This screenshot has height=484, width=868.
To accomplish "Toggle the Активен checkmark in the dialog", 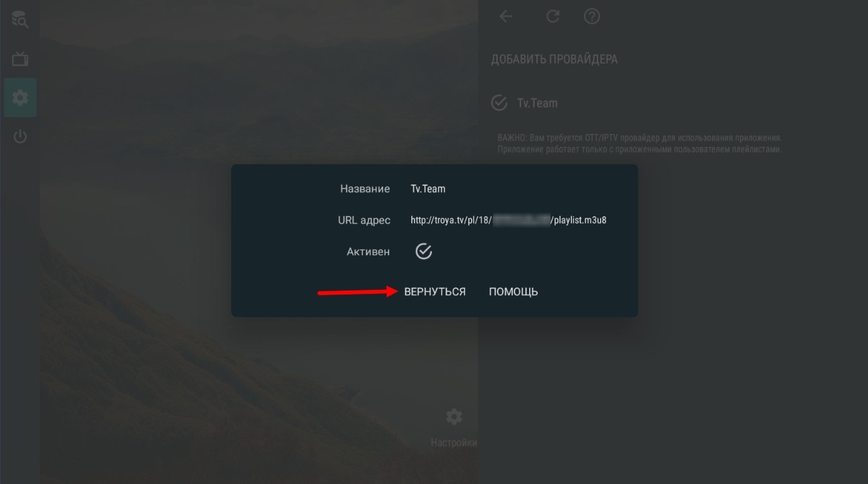I will click(424, 251).
